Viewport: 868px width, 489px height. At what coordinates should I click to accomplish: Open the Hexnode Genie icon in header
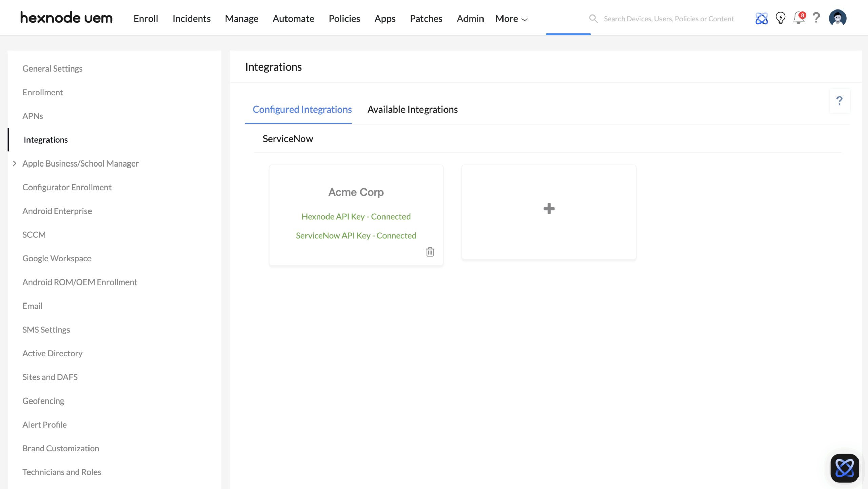point(761,18)
